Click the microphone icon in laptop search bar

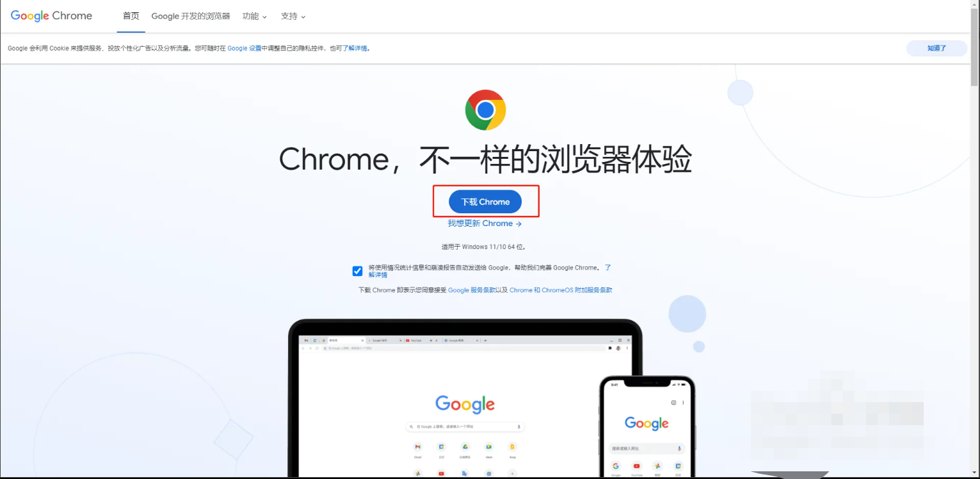click(x=519, y=426)
